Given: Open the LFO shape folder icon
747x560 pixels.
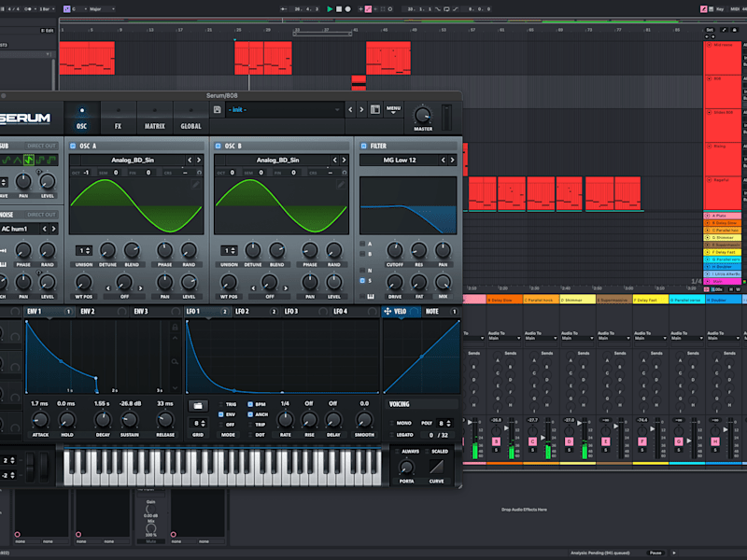Looking at the screenshot, I should click(x=198, y=406).
